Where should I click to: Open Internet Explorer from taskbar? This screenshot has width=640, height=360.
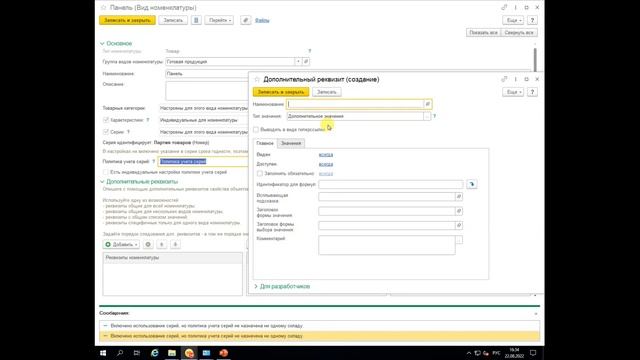click(155, 353)
